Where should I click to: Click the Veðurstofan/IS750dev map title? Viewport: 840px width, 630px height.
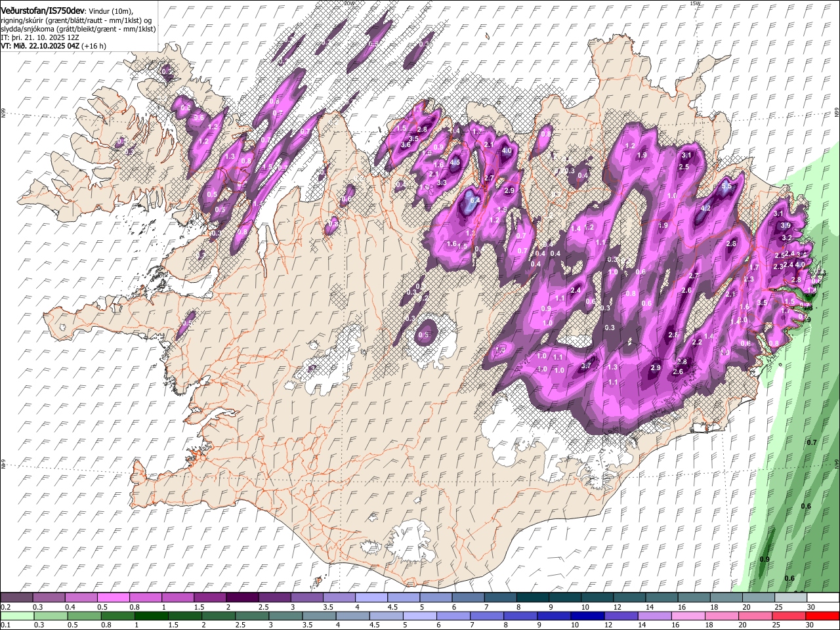pyautogui.click(x=42, y=11)
